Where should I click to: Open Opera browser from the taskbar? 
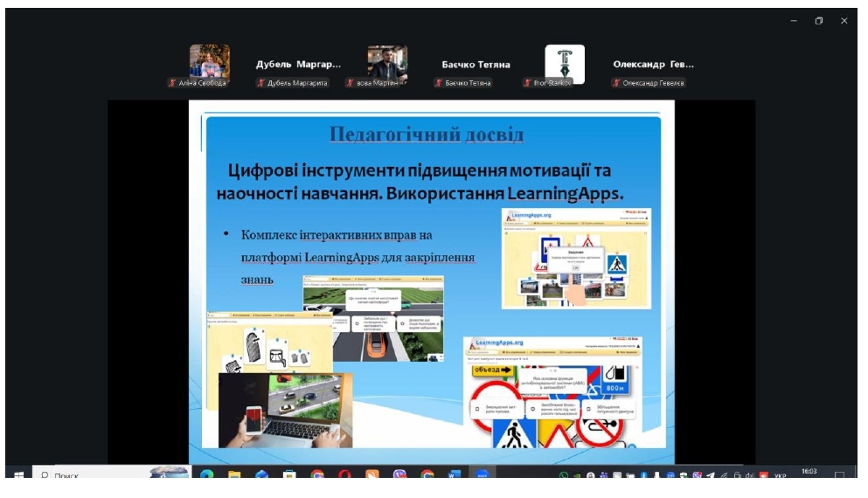point(344,474)
